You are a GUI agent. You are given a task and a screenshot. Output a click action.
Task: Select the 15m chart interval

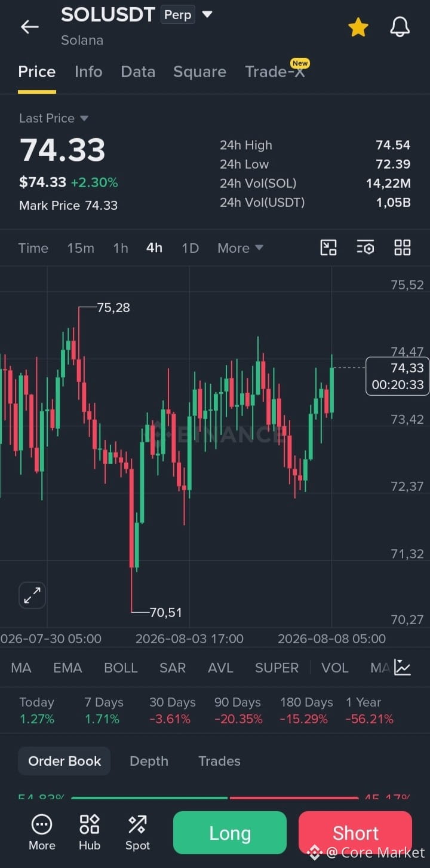click(81, 248)
